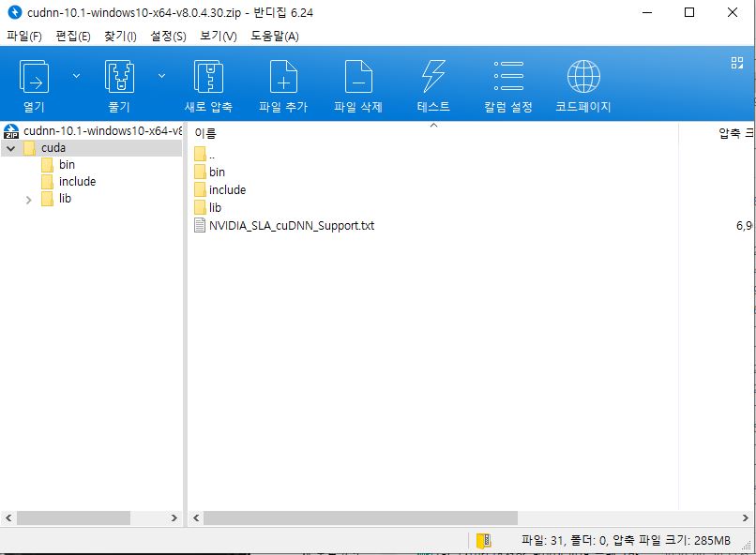Click the 파일 추가 (Add file) icon

[283, 77]
